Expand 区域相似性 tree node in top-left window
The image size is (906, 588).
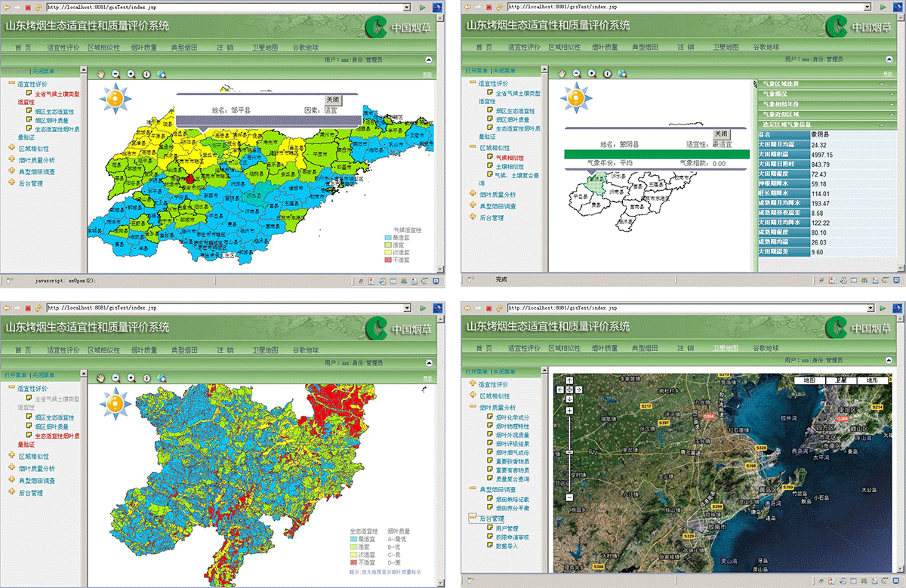(11, 149)
